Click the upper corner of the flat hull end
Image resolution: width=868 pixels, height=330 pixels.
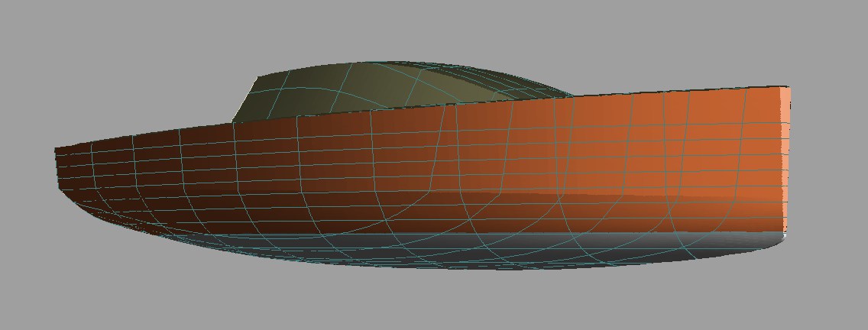(x=788, y=89)
